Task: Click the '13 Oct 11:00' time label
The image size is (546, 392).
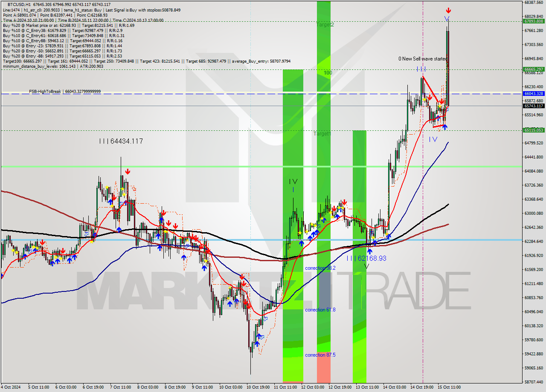Action: [x=367, y=387]
